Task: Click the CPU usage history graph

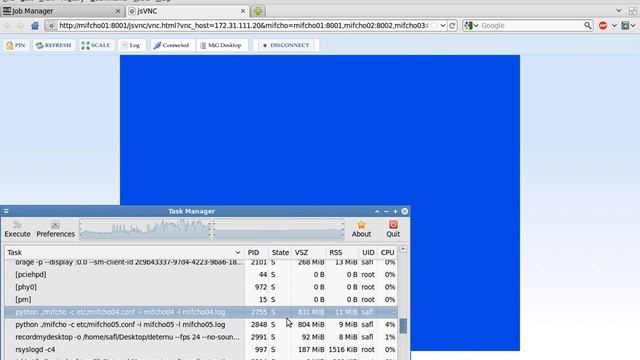Action: (x=145, y=229)
